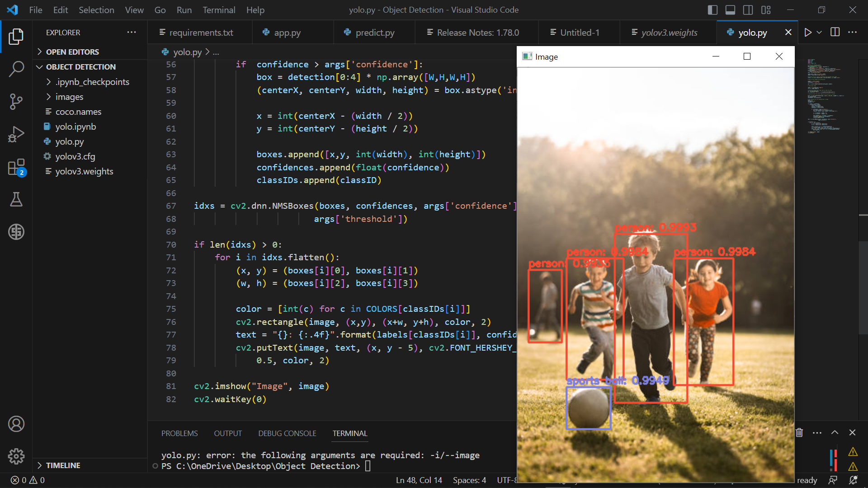Image resolution: width=868 pixels, height=488 pixels.
Task: Switch to the PROBLEMS panel tab
Action: 179,433
